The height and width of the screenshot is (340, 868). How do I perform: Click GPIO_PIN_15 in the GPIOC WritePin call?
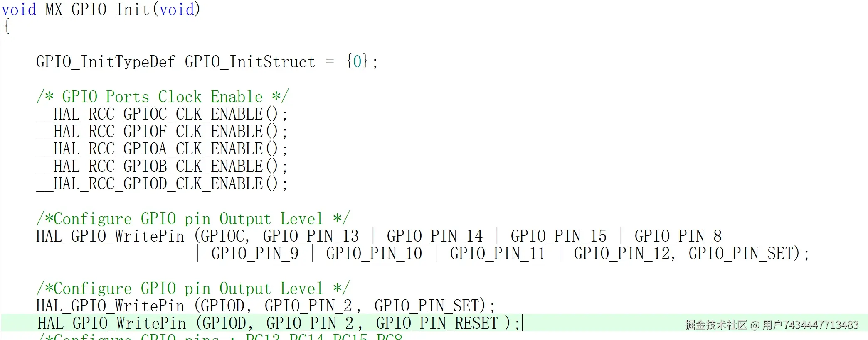coord(558,236)
